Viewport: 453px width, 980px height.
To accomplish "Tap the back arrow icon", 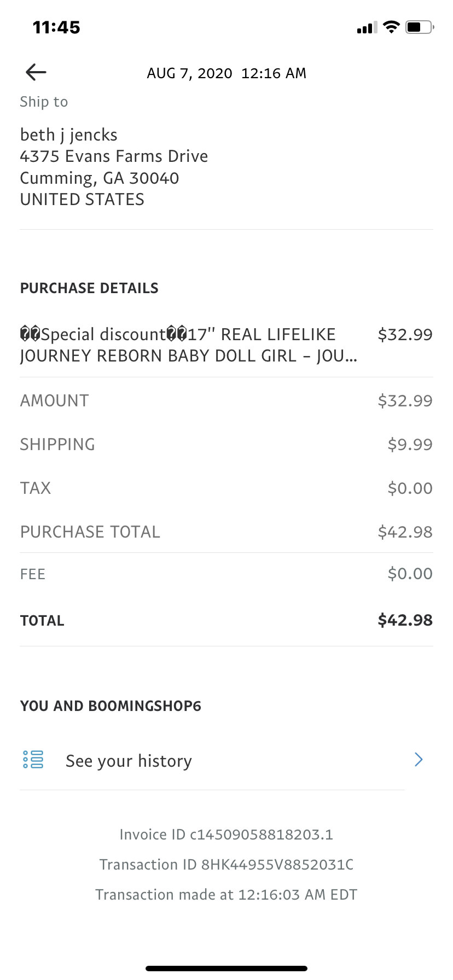I will pyautogui.click(x=36, y=72).
